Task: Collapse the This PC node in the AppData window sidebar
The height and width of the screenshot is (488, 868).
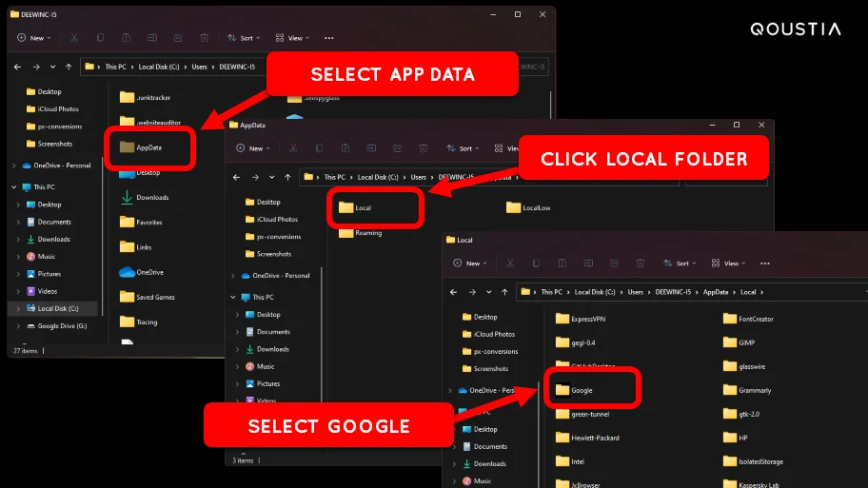Action: point(233,297)
